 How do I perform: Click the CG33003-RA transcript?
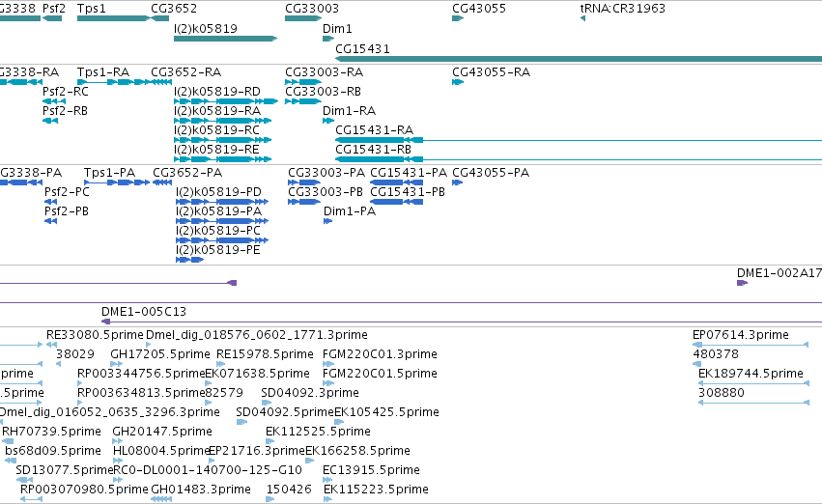tap(303, 82)
